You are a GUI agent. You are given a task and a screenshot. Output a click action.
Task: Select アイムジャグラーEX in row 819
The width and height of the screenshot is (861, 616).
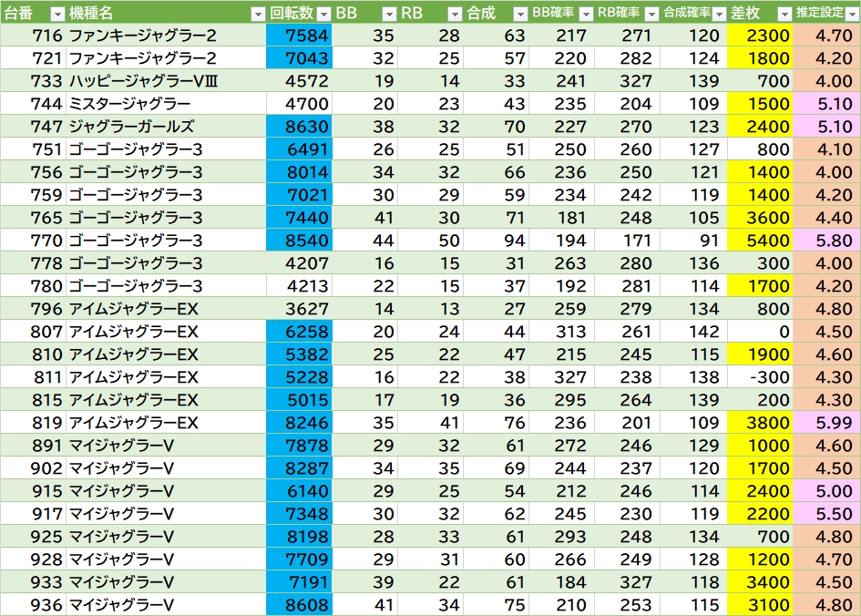(x=167, y=422)
